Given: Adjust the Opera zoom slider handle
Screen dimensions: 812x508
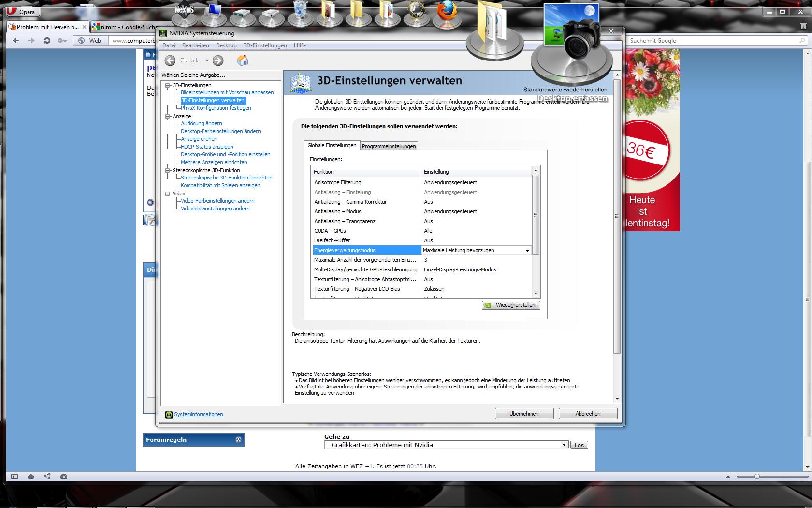Looking at the screenshot, I should [x=757, y=477].
